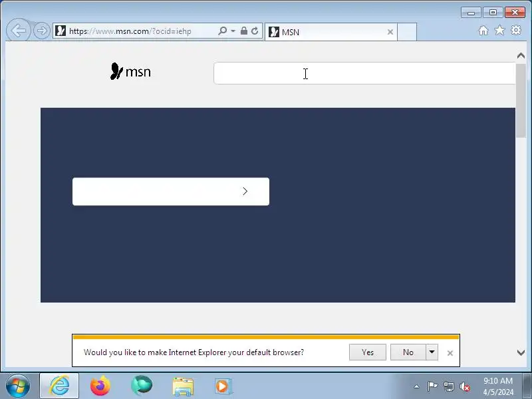
Task: Open the Windows Start menu
Action: pyautogui.click(x=18, y=386)
